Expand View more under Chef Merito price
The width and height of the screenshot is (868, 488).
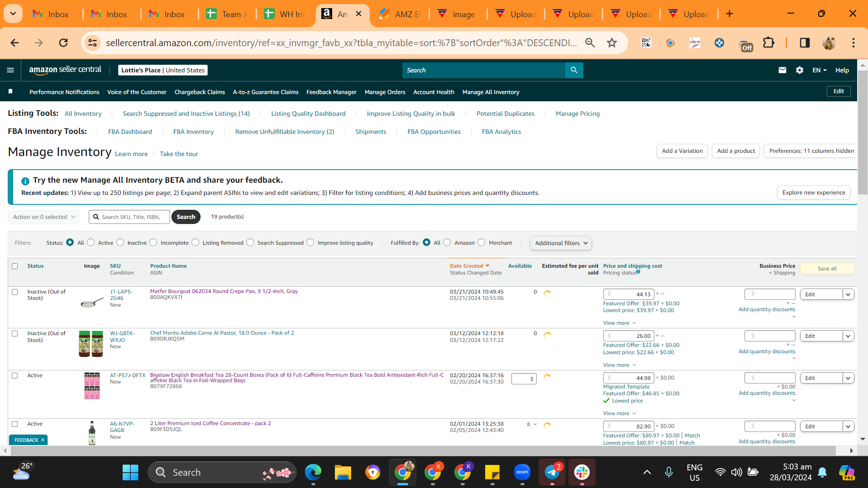[619, 365]
